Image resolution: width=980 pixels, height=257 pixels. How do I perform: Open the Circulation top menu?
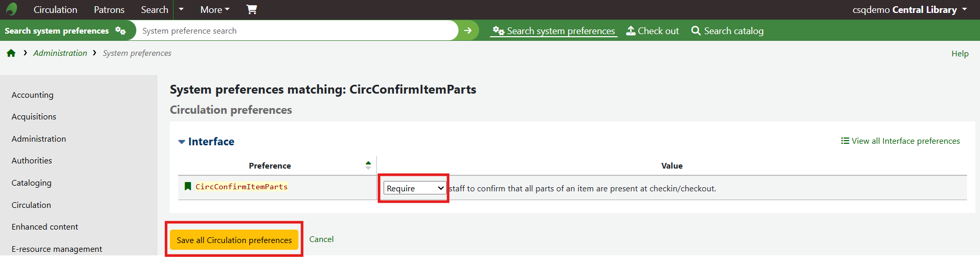coord(55,9)
